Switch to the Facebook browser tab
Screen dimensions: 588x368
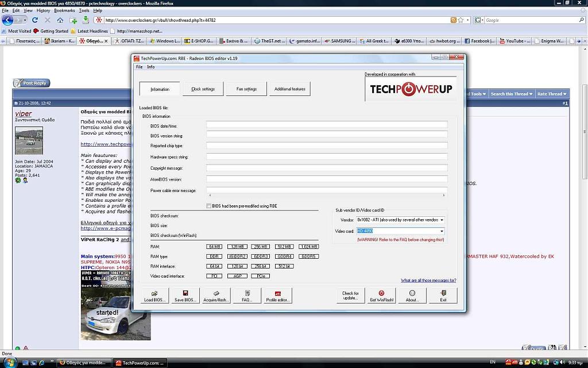(x=479, y=41)
